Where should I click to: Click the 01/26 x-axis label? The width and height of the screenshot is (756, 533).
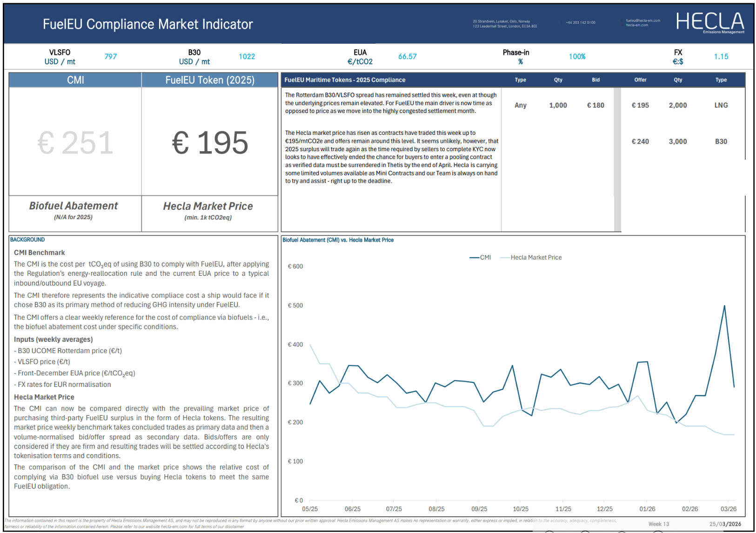point(647,509)
